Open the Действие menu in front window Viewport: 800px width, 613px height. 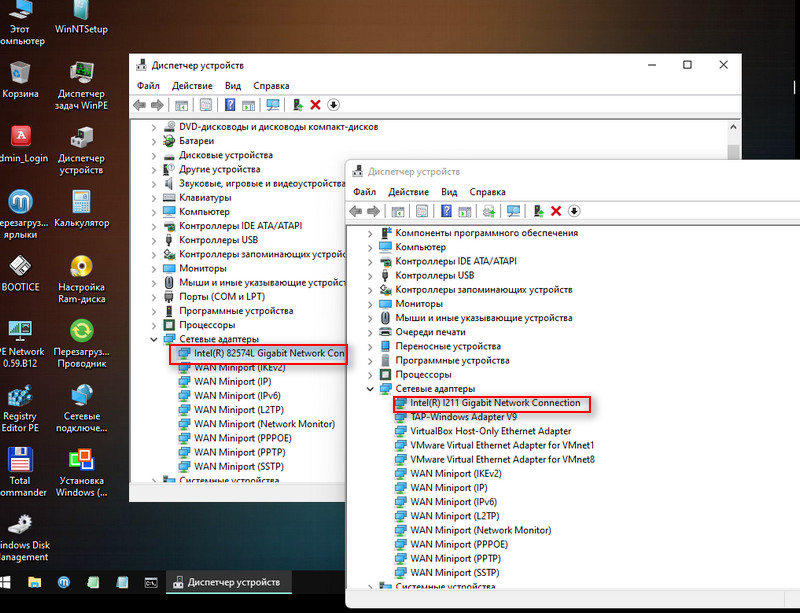(408, 192)
